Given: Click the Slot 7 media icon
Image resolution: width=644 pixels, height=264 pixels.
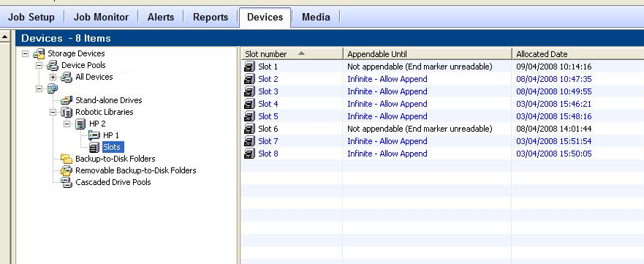Looking at the screenshot, I should [250, 141].
